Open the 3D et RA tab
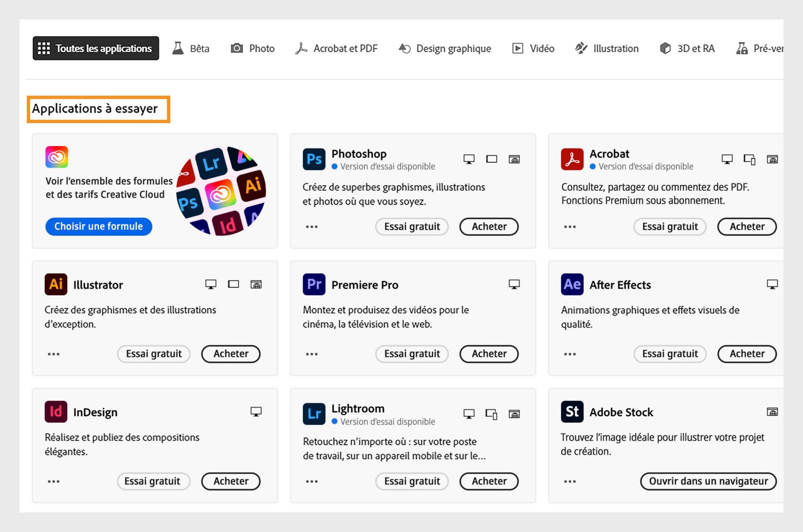This screenshot has height=532, width=803. tap(687, 49)
